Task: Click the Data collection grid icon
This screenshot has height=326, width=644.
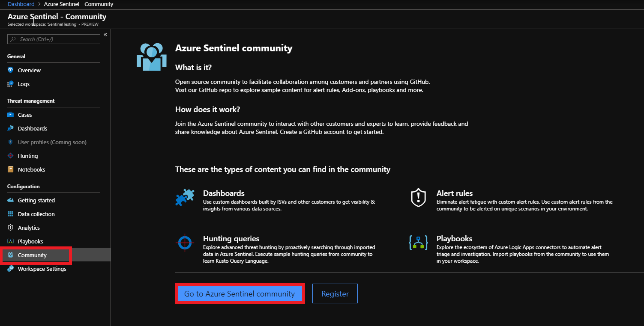Action: (11, 214)
